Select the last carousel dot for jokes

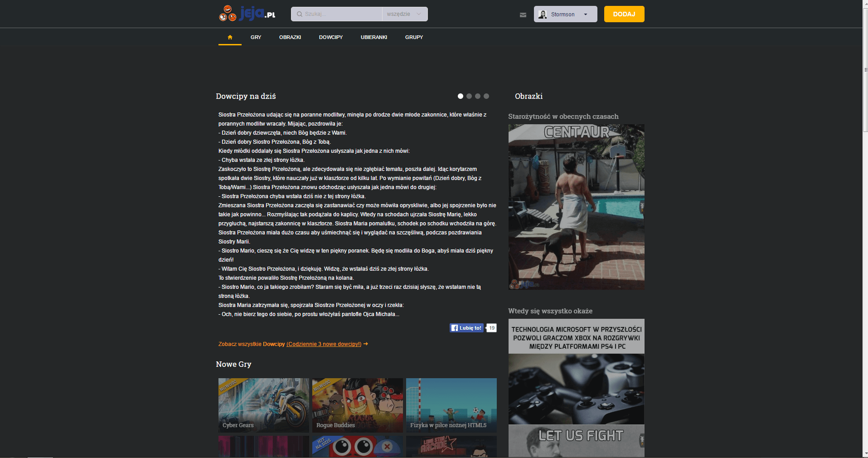coord(486,96)
